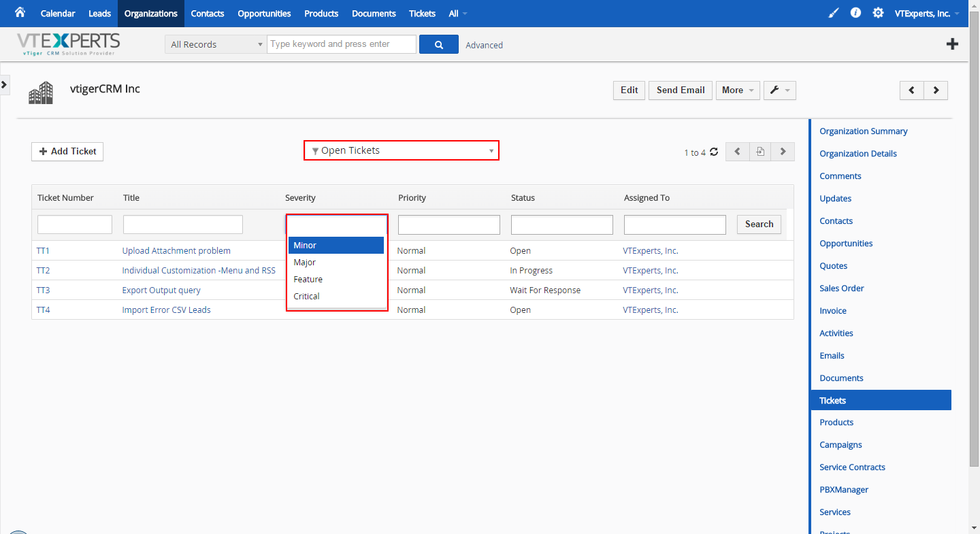Open the Advanced search link
Screen dimensions: 980x534
pos(485,45)
